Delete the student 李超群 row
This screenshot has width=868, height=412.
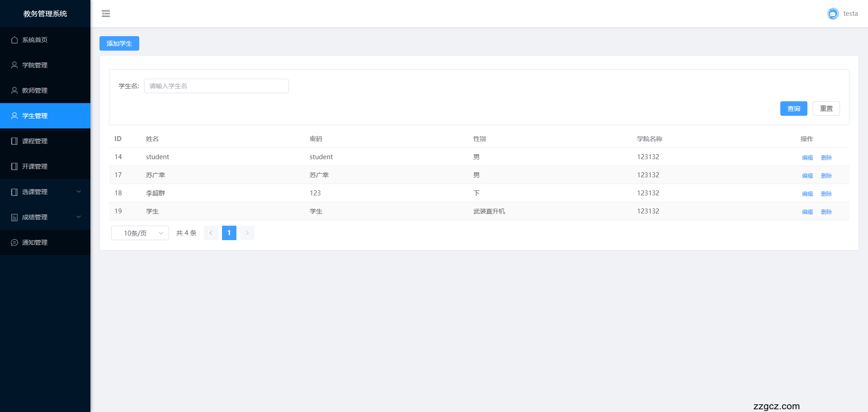pyautogui.click(x=826, y=194)
